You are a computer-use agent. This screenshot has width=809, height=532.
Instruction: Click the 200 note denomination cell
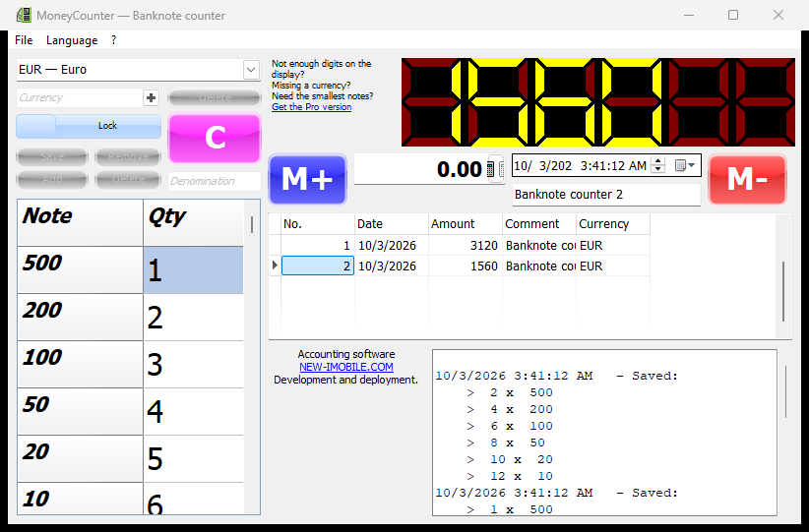[x=80, y=317]
